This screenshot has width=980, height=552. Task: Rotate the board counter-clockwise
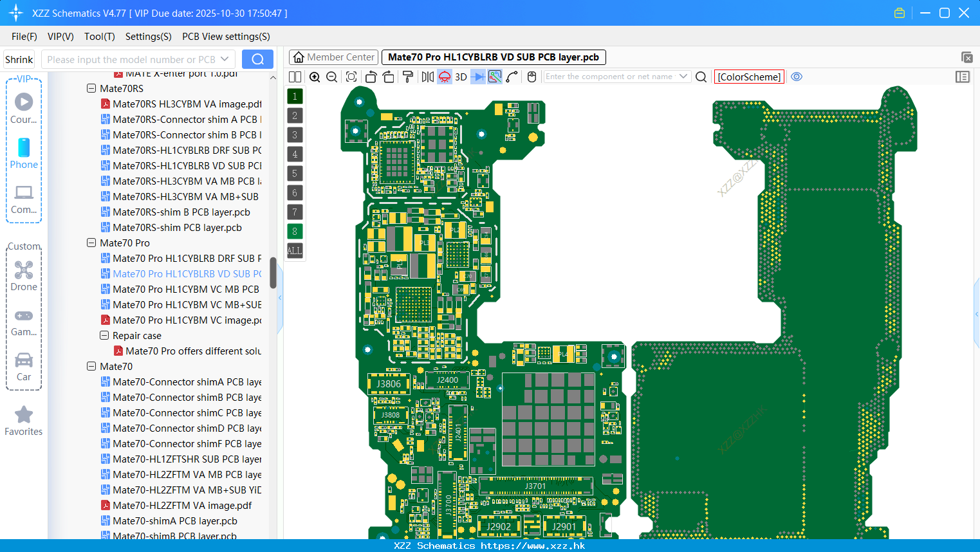pos(371,77)
